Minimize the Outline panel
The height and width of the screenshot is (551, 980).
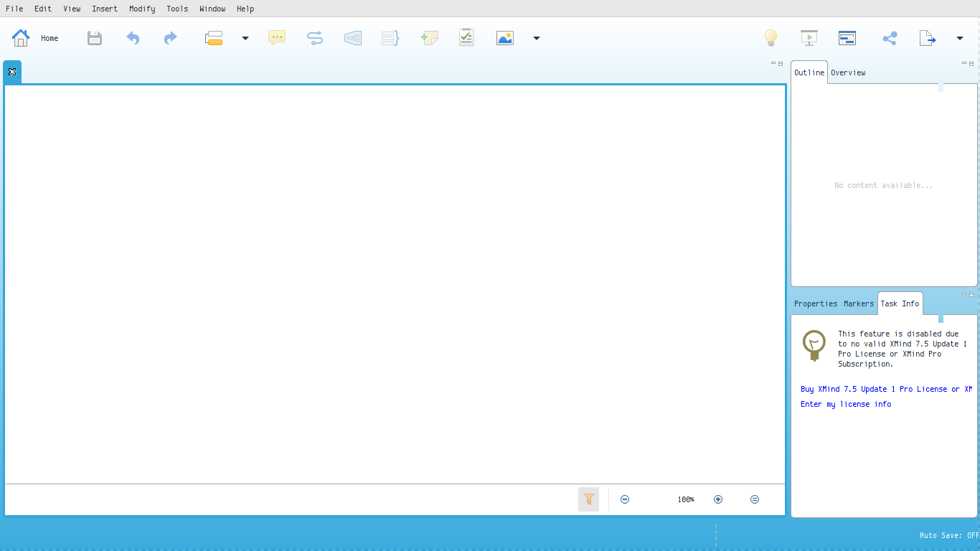964,63
